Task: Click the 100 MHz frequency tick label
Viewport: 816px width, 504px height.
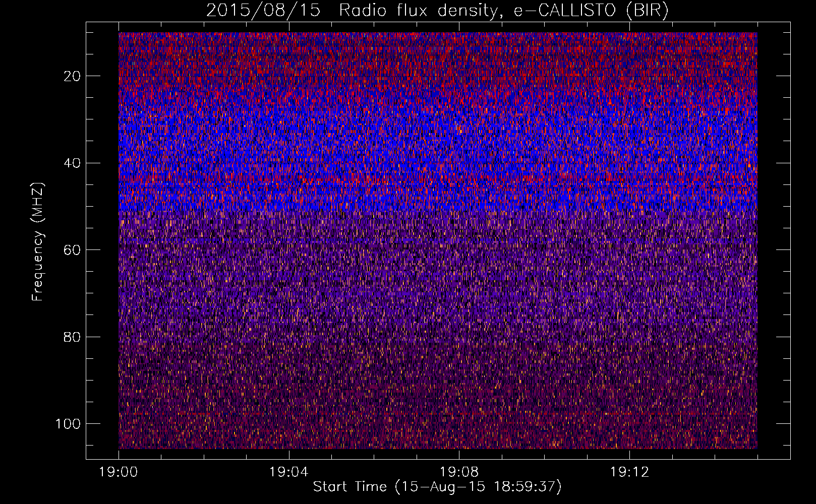Action: (68, 424)
